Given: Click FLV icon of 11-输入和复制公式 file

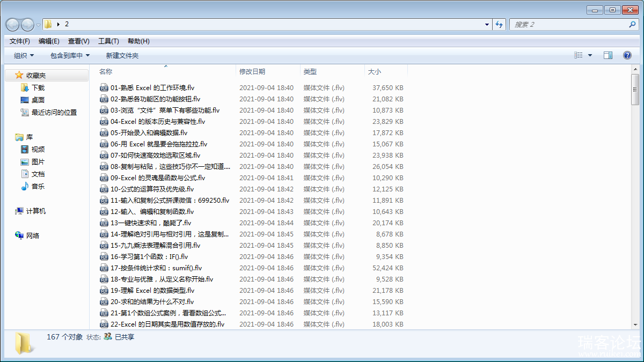Looking at the screenshot, I should click(x=104, y=201).
